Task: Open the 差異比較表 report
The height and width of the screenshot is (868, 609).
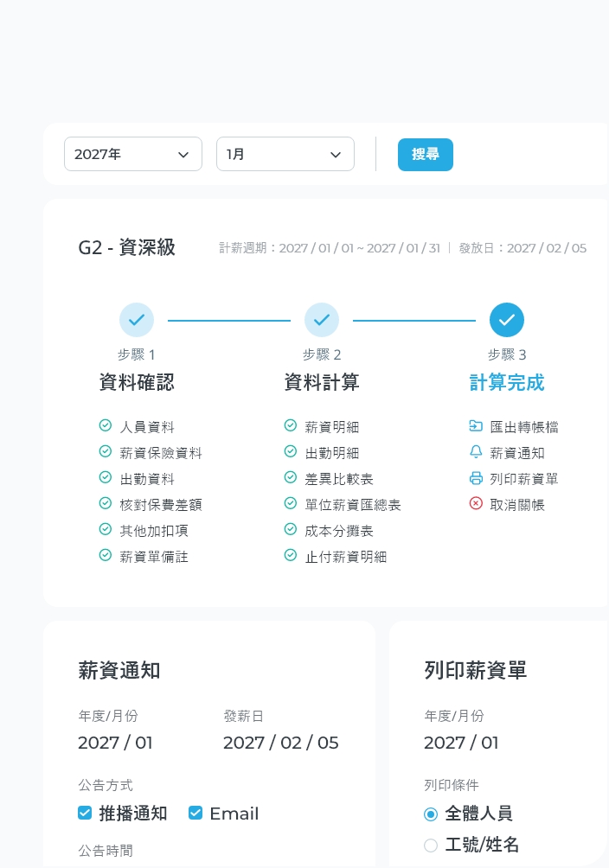Action: click(x=339, y=479)
